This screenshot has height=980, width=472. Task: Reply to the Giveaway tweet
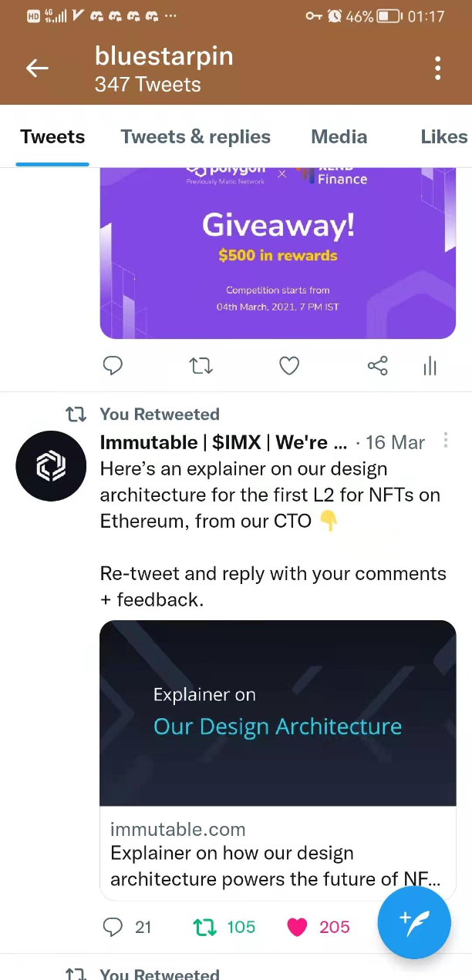click(x=113, y=365)
